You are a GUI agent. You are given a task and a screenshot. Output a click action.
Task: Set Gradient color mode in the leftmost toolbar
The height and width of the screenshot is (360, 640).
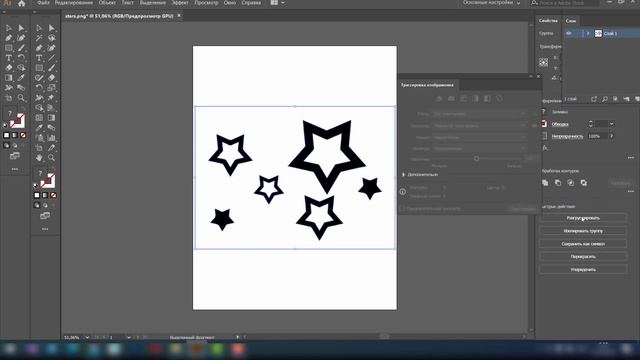[x=15, y=135]
